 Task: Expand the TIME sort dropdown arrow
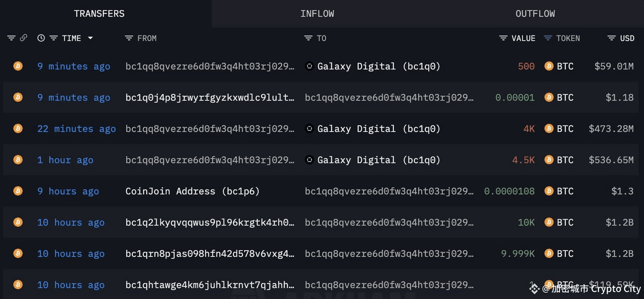pyautogui.click(x=90, y=38)
